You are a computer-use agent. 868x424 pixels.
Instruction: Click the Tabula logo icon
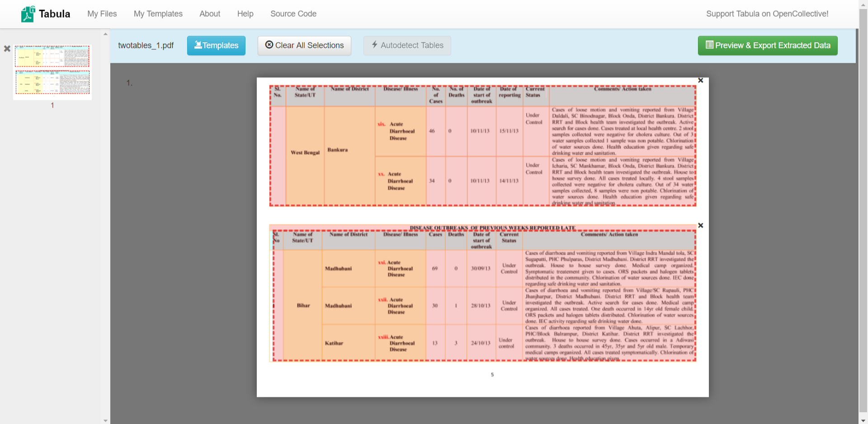click(28, 14)
